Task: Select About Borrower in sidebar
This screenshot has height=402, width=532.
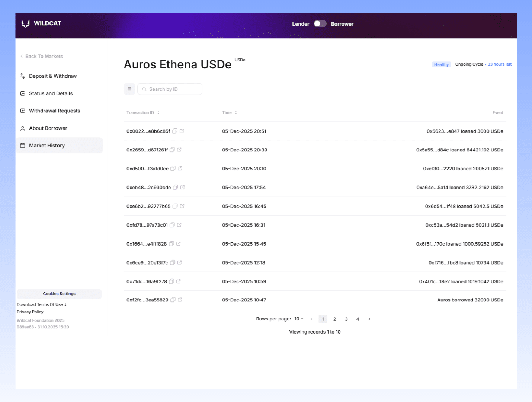Action: (x=48, y=128)
